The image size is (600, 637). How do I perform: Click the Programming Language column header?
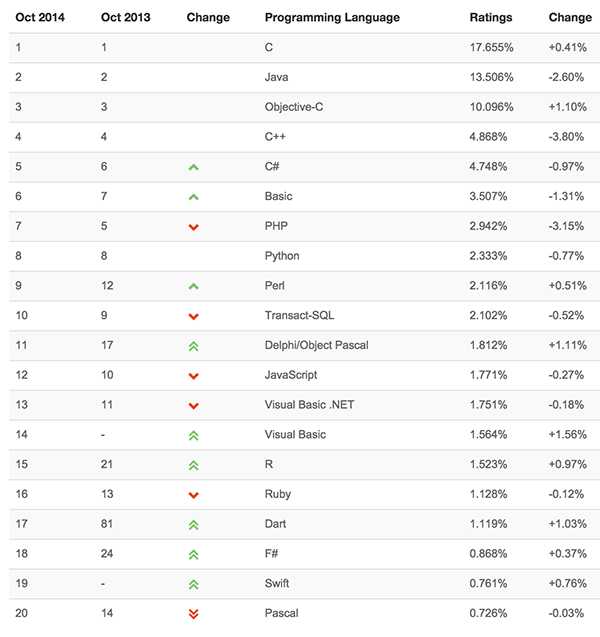click(x=332, y=17)
